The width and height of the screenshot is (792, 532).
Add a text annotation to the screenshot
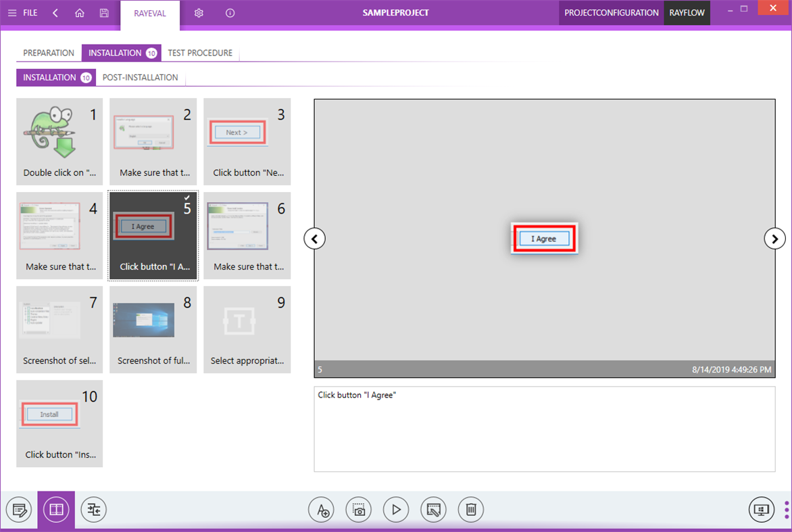coord(321,509)
